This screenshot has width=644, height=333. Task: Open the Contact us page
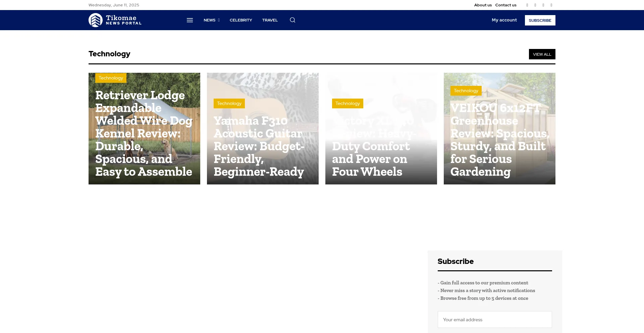(x=506, y=5)
